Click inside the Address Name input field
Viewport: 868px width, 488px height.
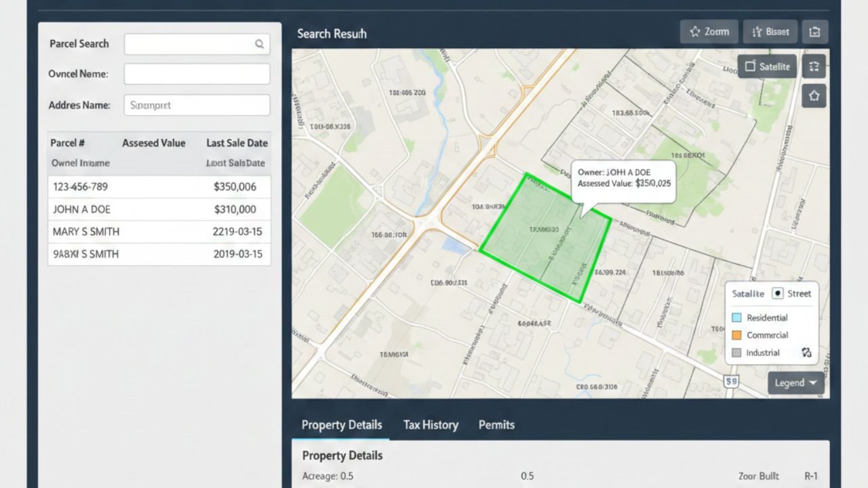click(x=196, y=105)
